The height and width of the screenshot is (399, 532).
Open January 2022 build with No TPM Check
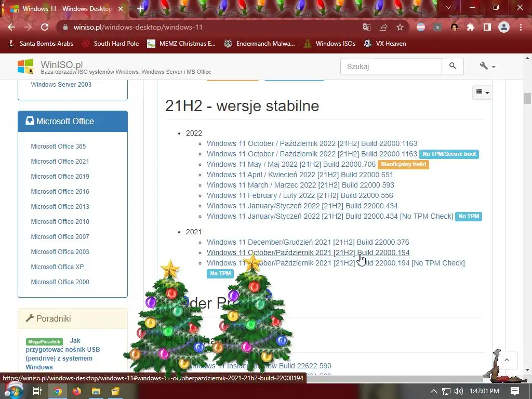pos(330,217)
